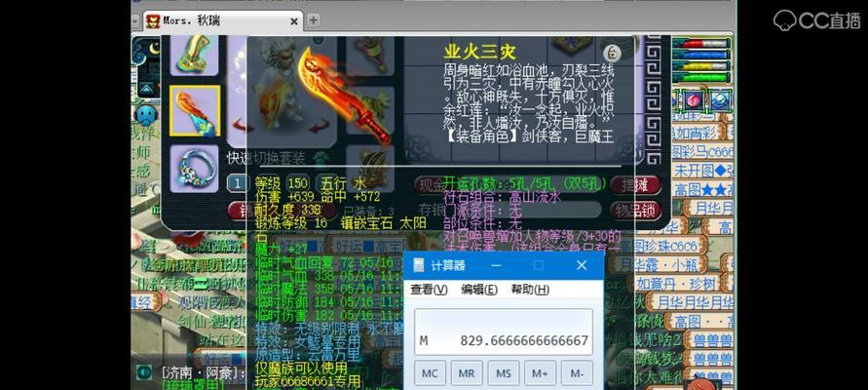
Task: Click the lock icon on item tooltip
Action: [612, 54]
